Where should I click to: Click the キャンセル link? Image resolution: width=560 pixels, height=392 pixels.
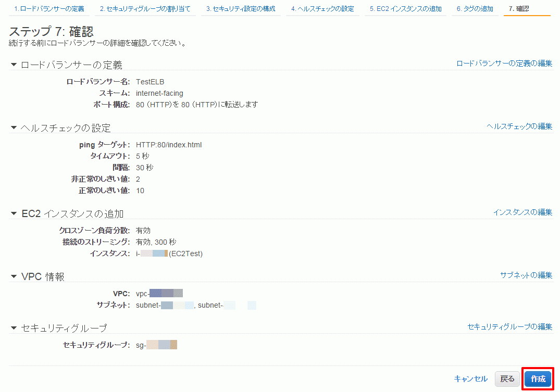(x=471, y=379)
